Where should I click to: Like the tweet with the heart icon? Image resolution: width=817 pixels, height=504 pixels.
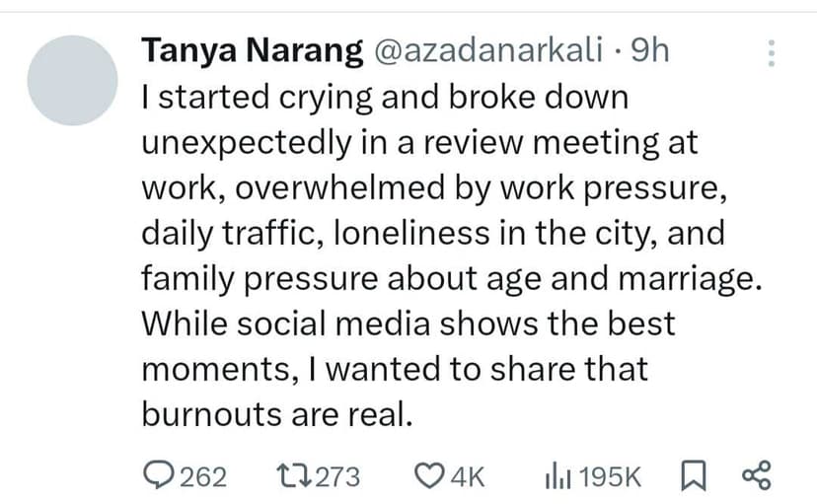(x=429, y=476)
